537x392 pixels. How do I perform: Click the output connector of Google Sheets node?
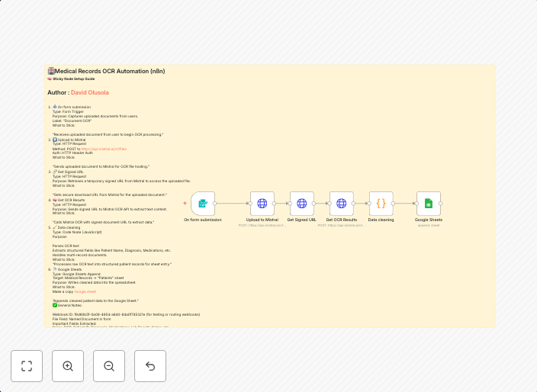(441, 204)
